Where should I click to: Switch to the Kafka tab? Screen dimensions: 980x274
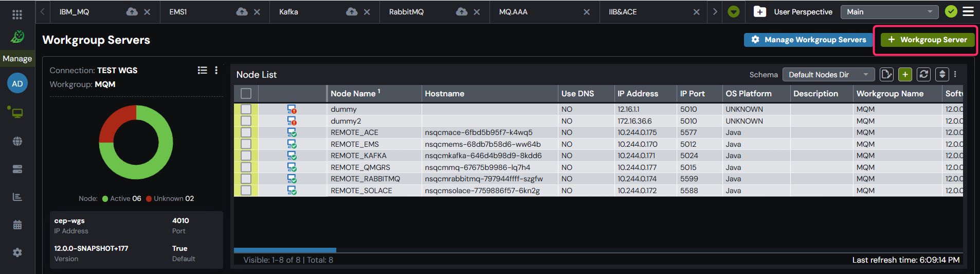[x=288, y=12]
